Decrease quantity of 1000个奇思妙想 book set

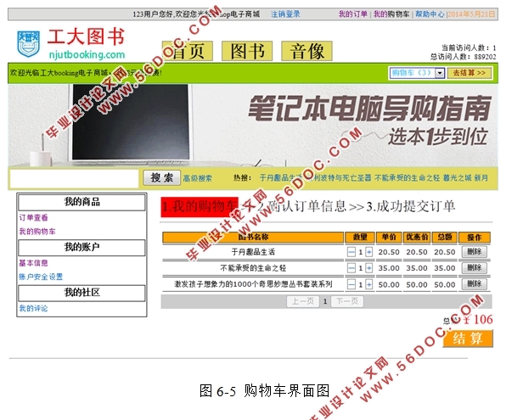pos(351,284)
